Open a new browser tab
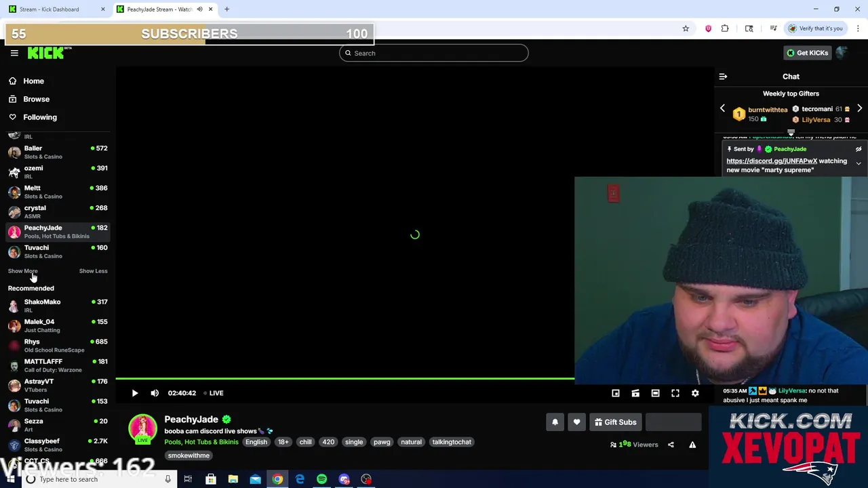The height and width of the screenshot is (488, 868). coord(226,9)
